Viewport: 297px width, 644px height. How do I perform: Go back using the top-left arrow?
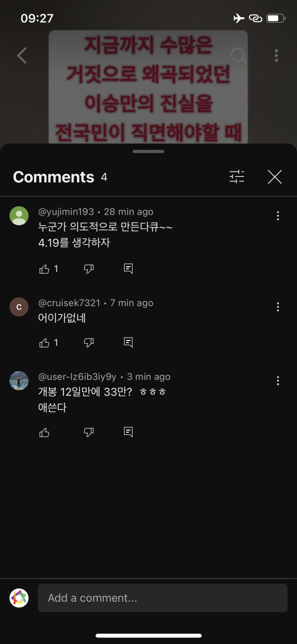(x=22, y=56)
